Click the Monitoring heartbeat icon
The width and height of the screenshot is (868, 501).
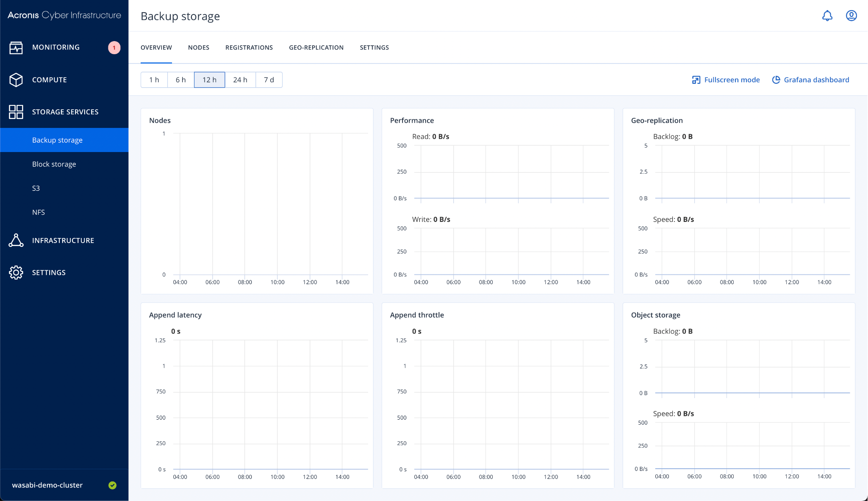[16, 47]
